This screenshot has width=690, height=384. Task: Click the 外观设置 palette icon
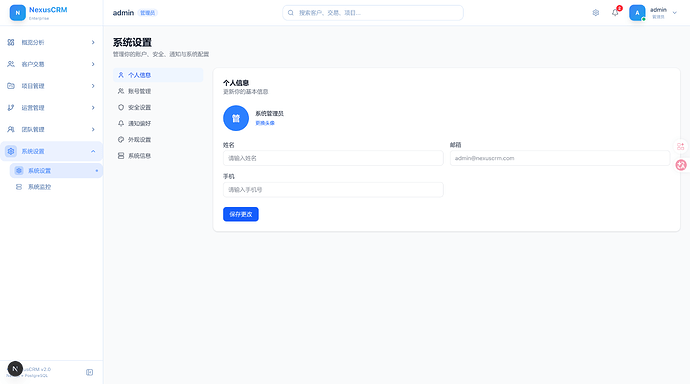click(121, 139)
